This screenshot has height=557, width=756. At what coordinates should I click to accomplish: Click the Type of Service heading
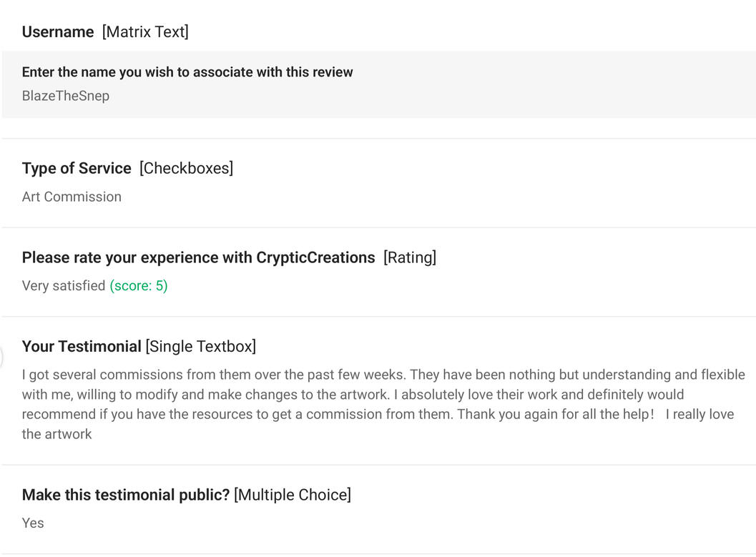tap(77, 169)
